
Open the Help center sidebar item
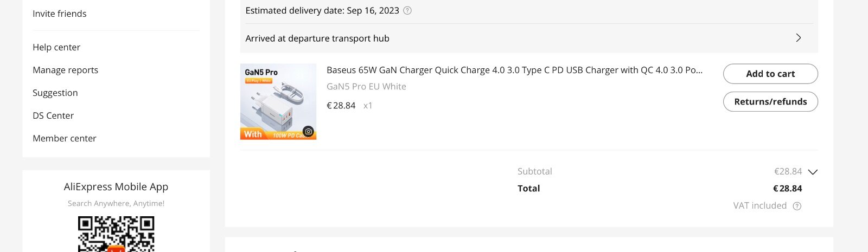pyautogui.click(x=56, y=47)
